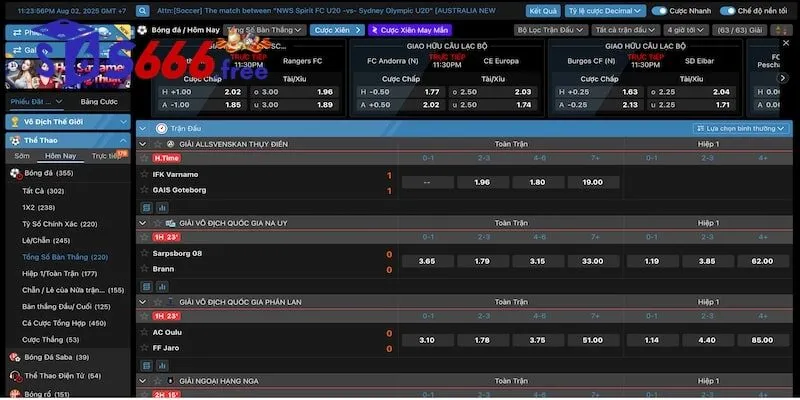The image size is (800, 400).
Task: Toggle the Chế độ nền tối dark mode switch
Action: coord(729,10)
